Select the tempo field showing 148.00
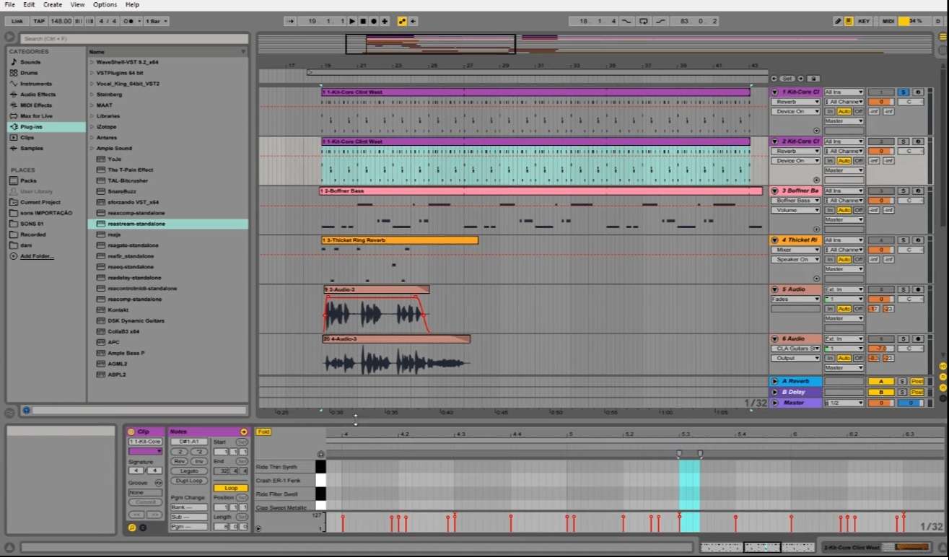 pyautogui.click(x=61, y=21)
